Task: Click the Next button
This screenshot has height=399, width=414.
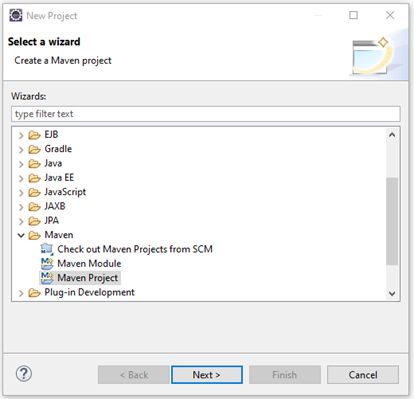Action: (x=207, y=375)
